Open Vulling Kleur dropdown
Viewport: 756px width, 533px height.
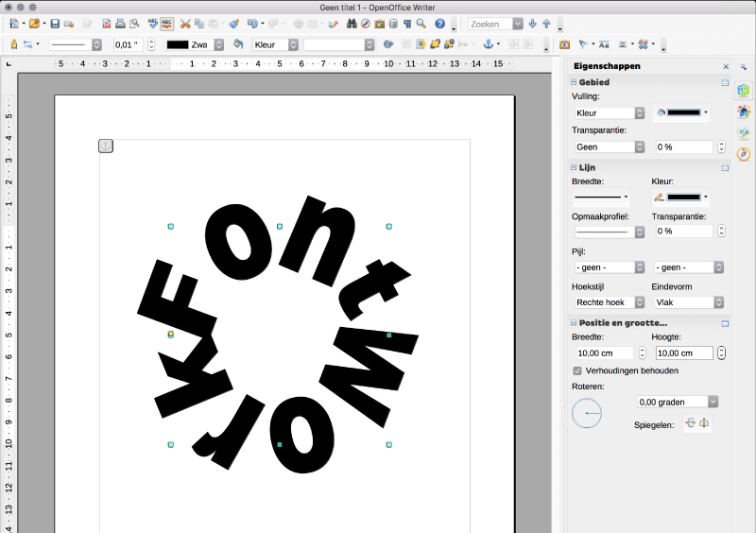click(610, 112)
